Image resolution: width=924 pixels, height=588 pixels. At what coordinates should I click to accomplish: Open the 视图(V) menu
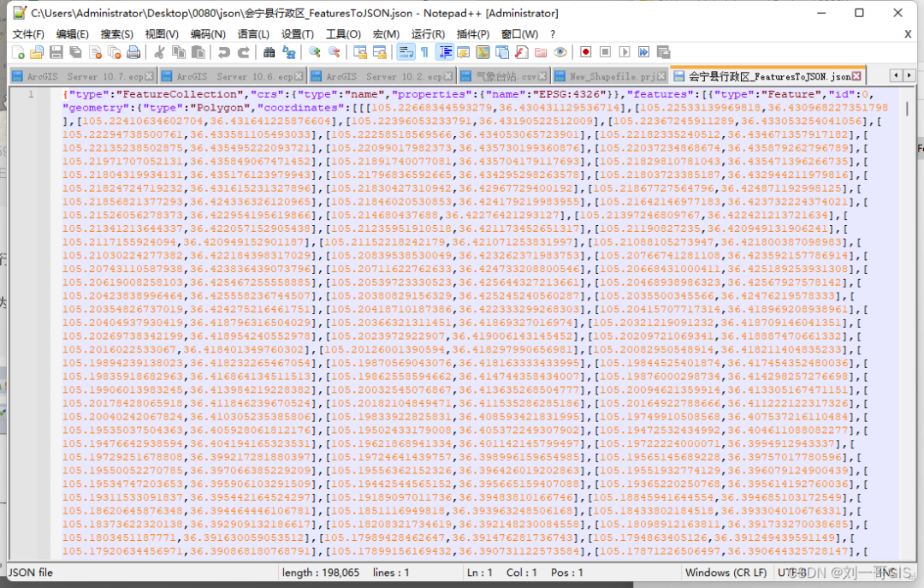(x=162, y=34)
